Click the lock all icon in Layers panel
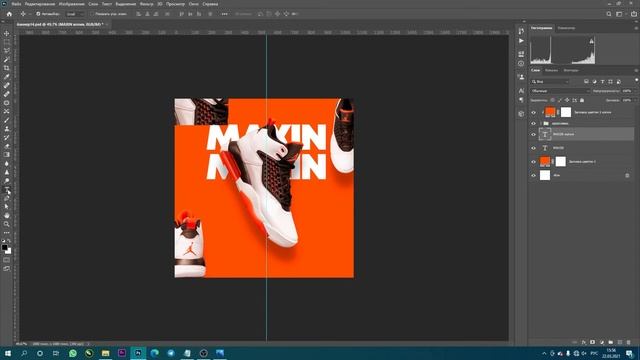Screen dimensions: 640x360 (582, 100)
